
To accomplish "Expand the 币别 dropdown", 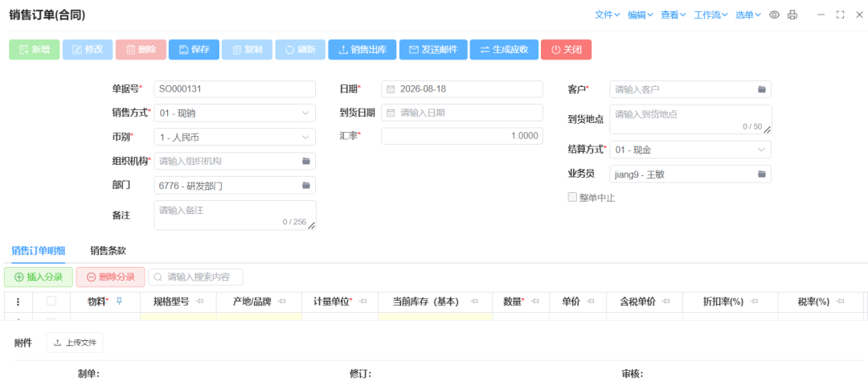I will (305, 137).
